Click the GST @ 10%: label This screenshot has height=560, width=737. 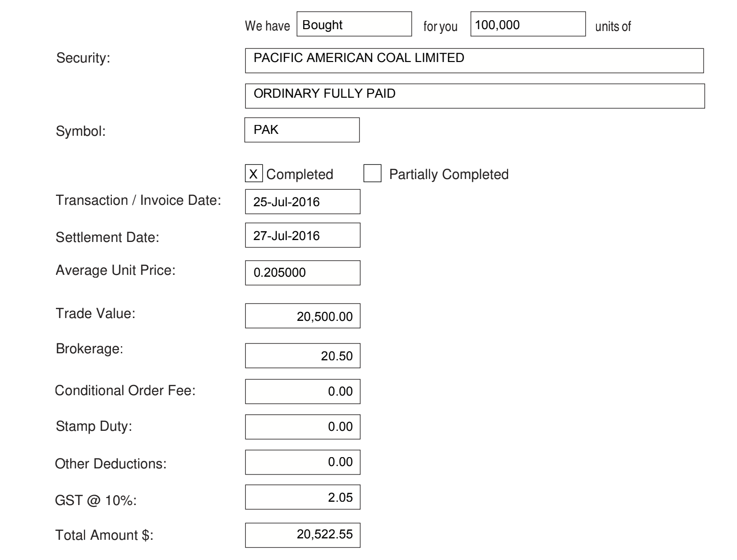[x=95, y=501]
